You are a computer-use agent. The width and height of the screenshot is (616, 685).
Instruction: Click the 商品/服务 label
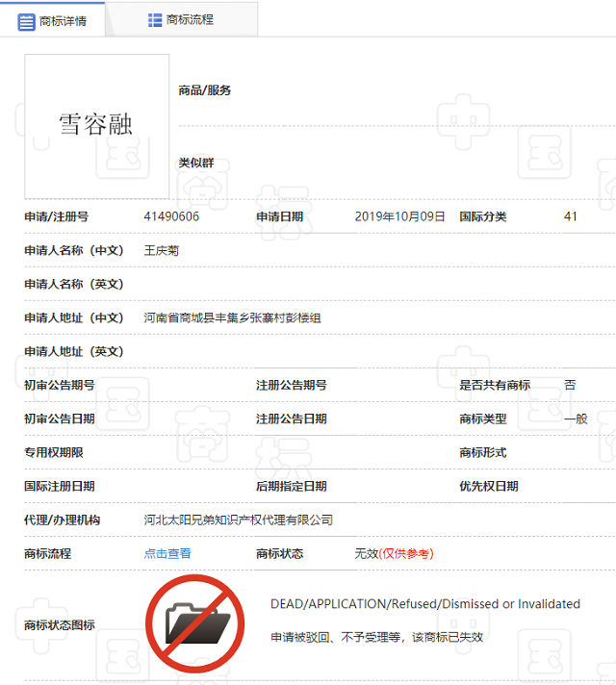(204, 90)
